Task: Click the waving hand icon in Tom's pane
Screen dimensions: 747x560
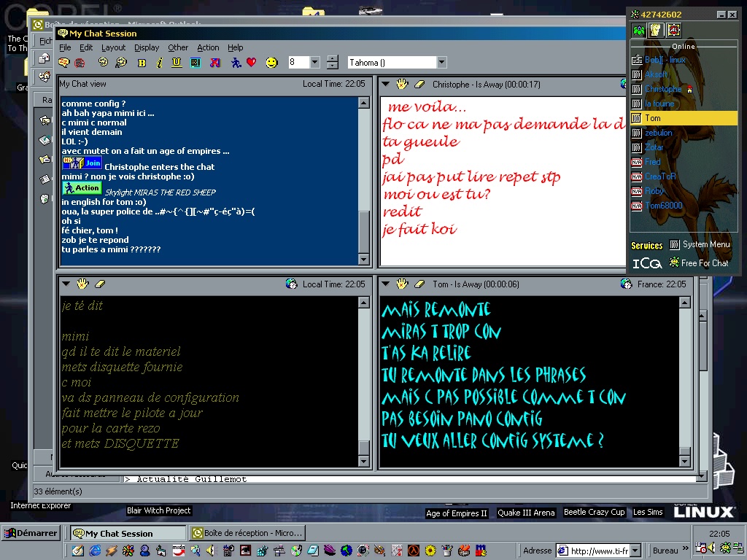Action: click(401, 284)
